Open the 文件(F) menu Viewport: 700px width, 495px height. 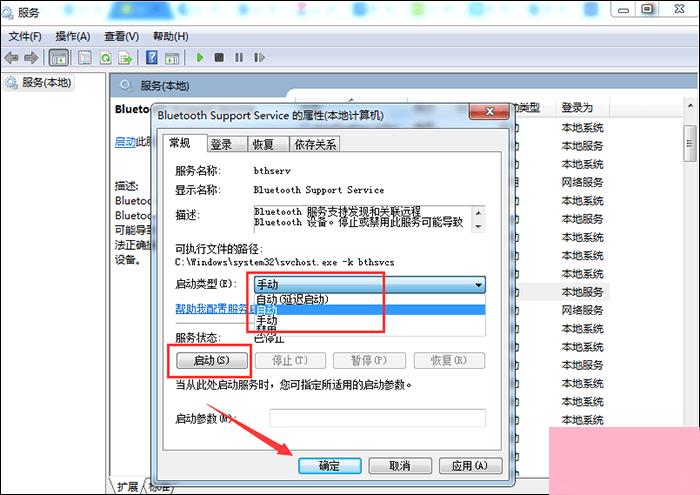point(25,36)
